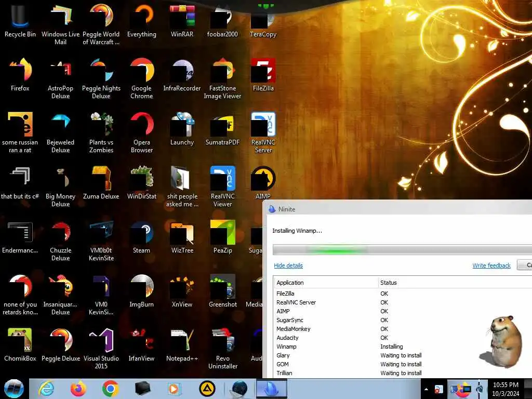Select Revo Uninstaller desktop icon

coord(222,349)
